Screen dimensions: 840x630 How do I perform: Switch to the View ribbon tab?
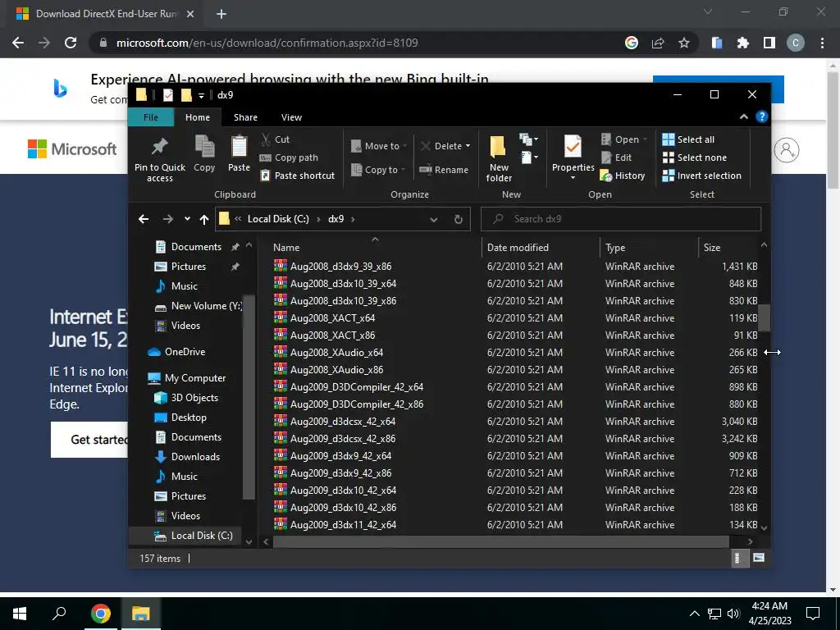pos(291,117)
